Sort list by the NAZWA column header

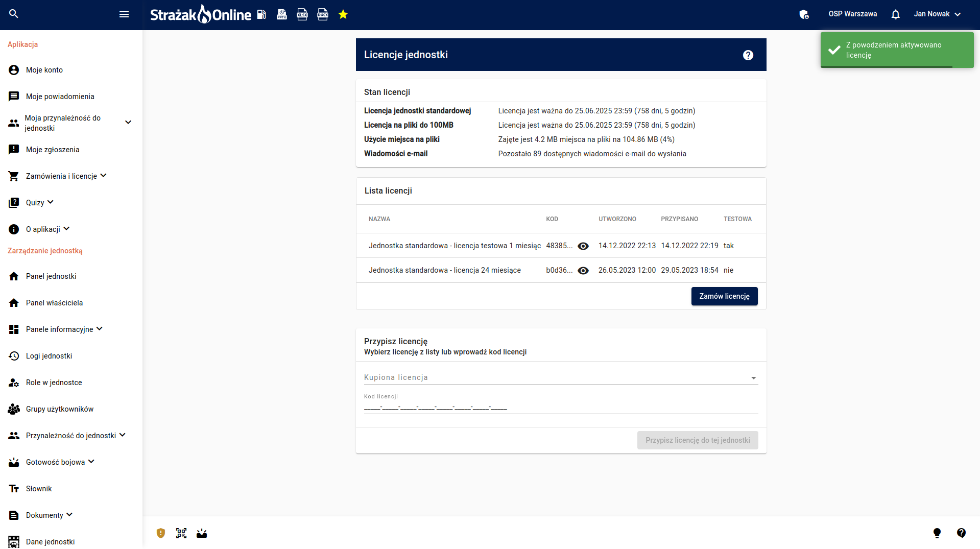(x=379, y=219)
